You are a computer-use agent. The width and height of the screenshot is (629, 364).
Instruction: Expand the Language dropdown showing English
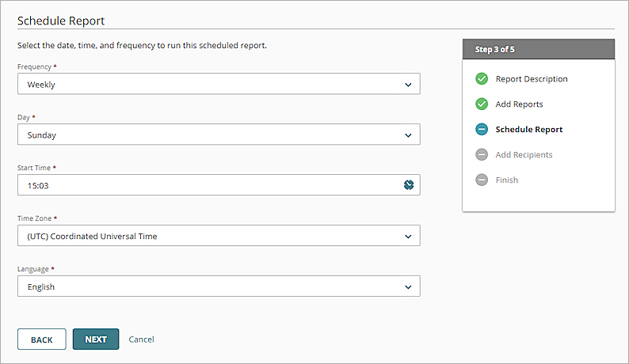219,286
